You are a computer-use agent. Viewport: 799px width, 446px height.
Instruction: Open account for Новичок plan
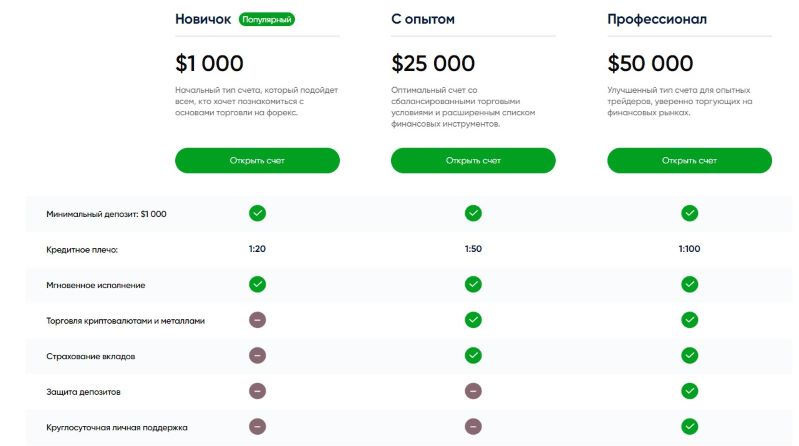[257, 160]
